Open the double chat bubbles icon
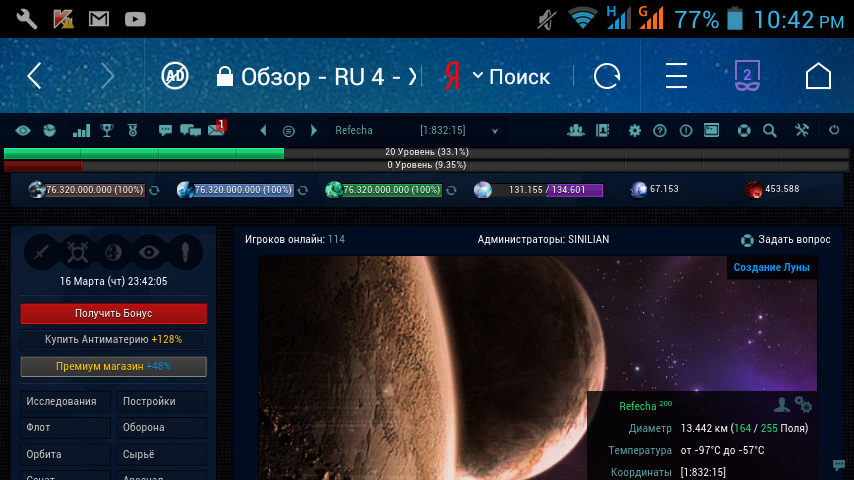The height and width of the screenshot is (480, 854). (190, 131)
